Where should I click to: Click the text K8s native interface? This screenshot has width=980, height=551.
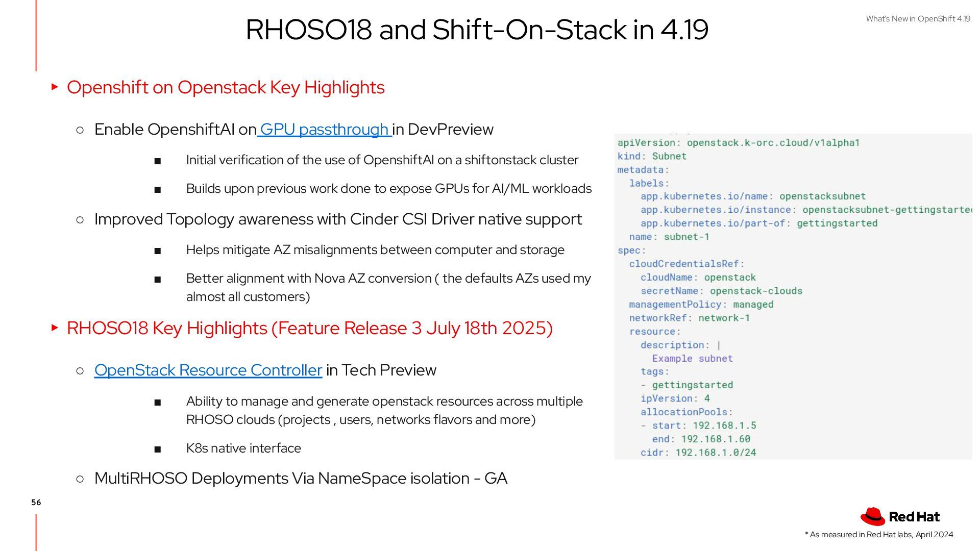(243, 448)
